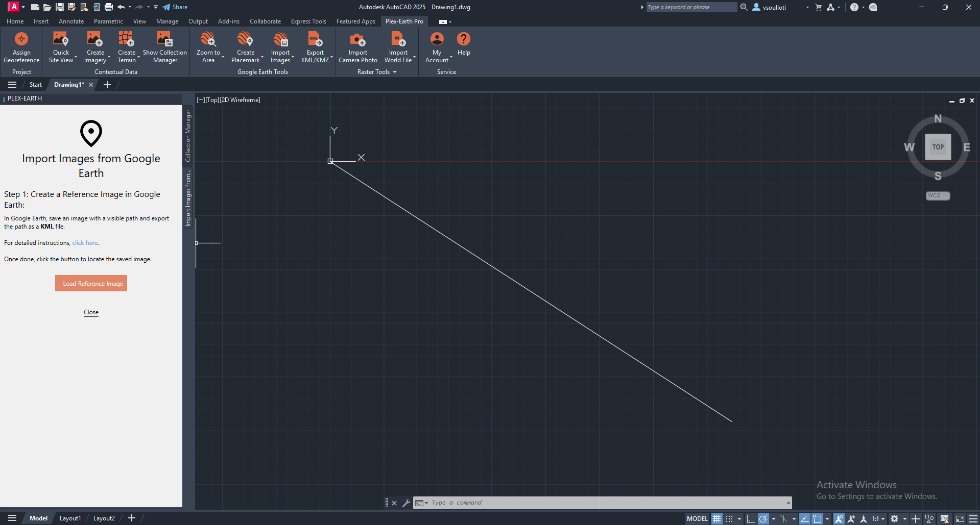Switch to the Annotate ribbon tab
The image size is (980, 525).
click(x=71, y=21)
